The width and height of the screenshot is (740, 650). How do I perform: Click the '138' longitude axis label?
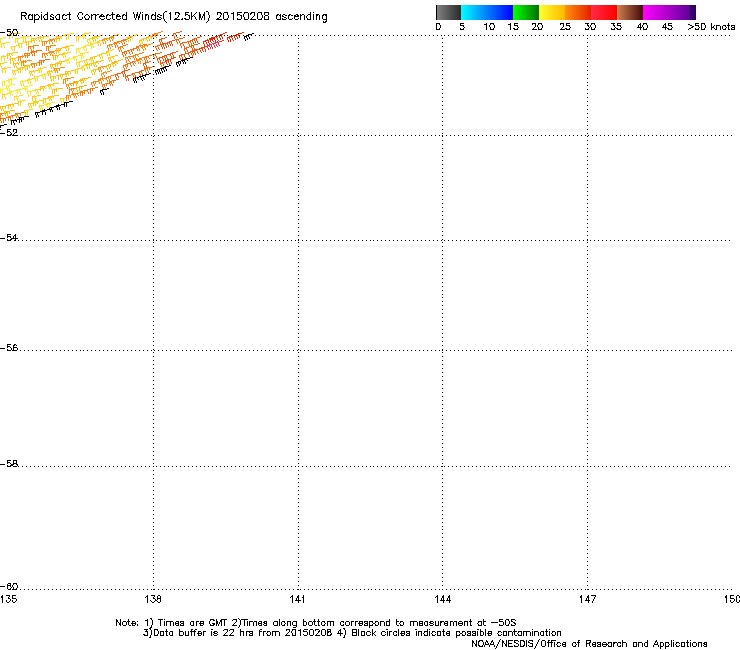(153, 599)
